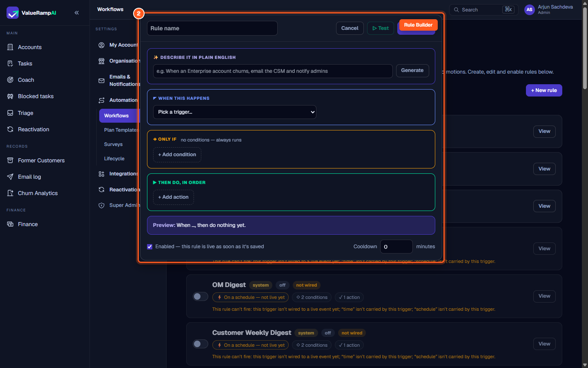Screen dimensions: 588x368
Task: Click the Test button
Action: [x=381, y=28]
